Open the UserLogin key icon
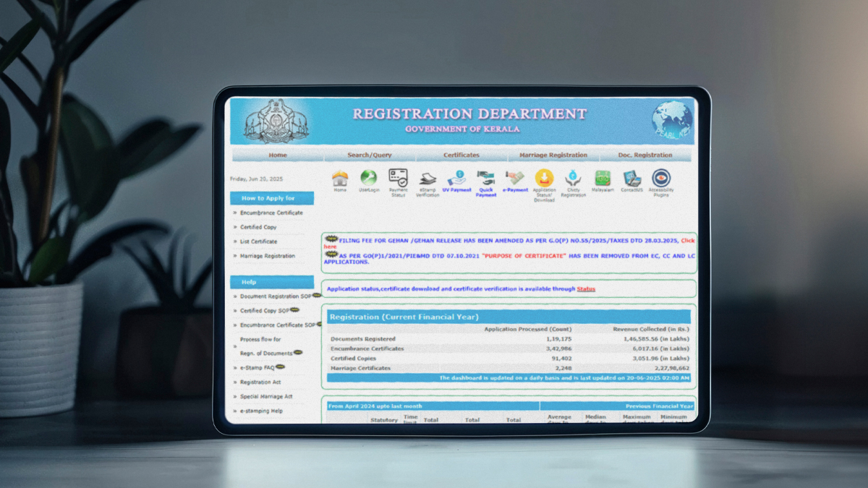 click(369, 178)
